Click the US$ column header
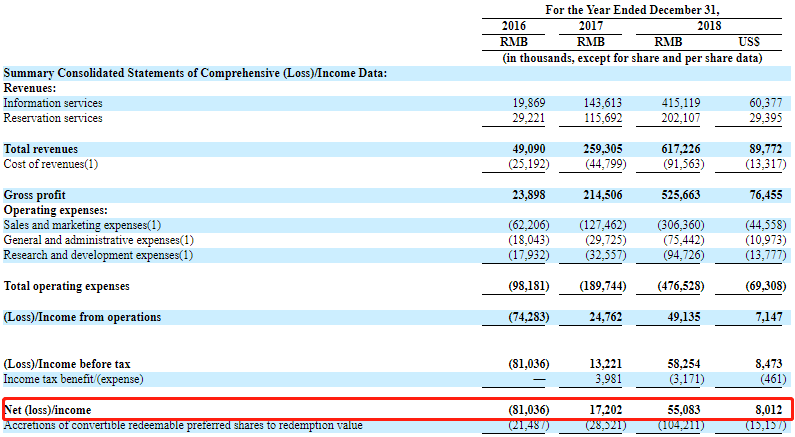The width and height of the screenshot is (795, 437). pos(748,42)
